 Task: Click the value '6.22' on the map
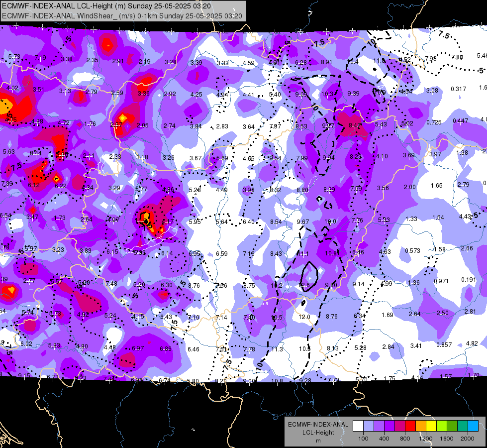[61, 186]
